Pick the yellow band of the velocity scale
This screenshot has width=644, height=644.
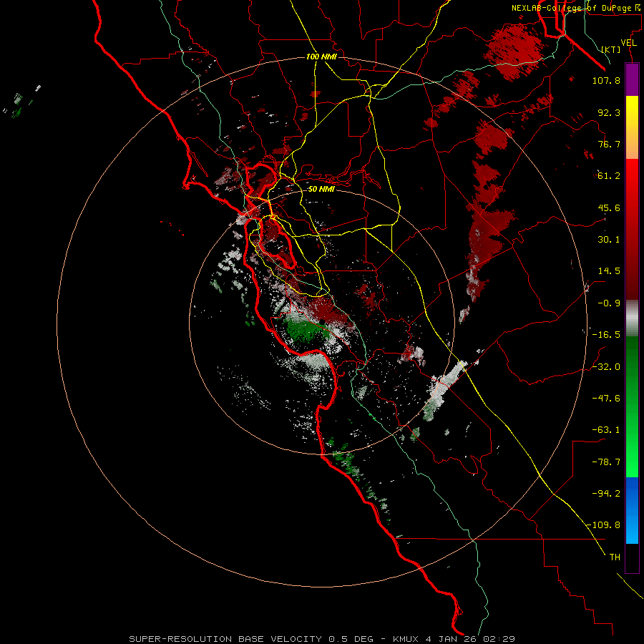(x=632, y=127)
